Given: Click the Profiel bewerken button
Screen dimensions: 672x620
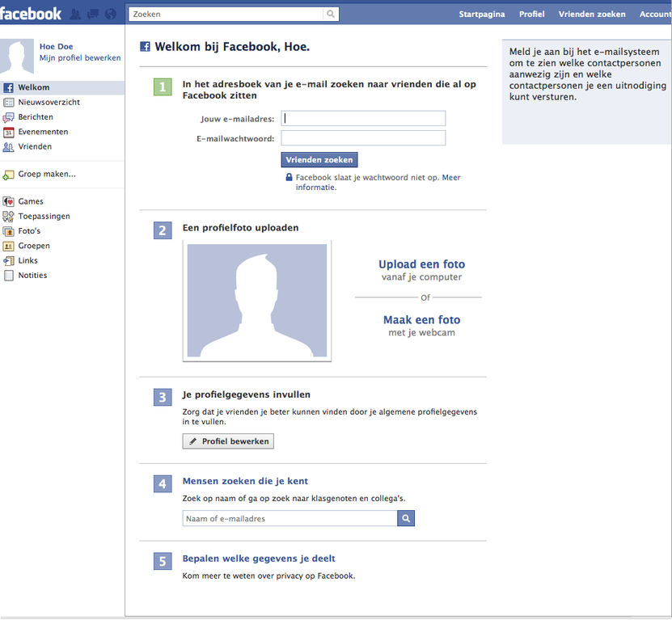Looking at the screenshot, I should tap(229, 441).
